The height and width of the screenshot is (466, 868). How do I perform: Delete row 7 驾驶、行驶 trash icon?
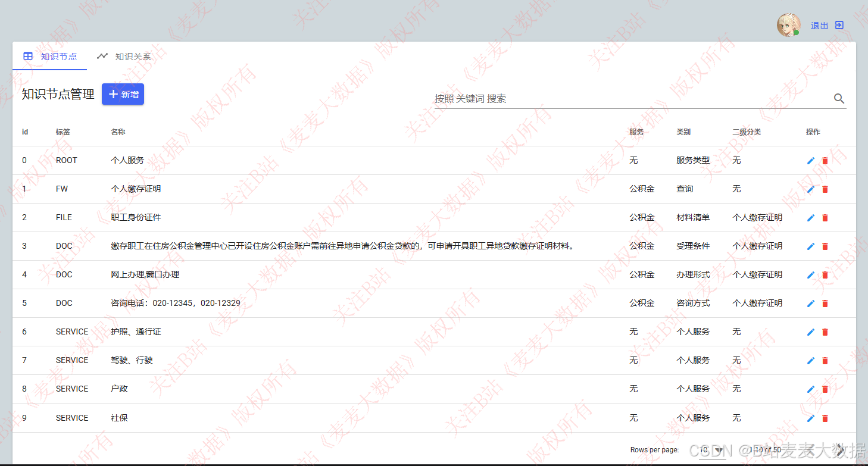coord(825,361)
